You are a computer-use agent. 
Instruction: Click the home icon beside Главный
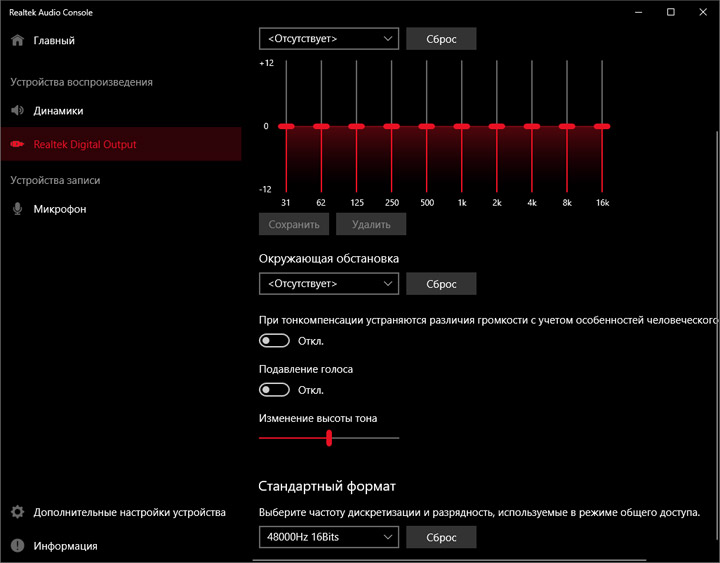(x=17, y=40)
